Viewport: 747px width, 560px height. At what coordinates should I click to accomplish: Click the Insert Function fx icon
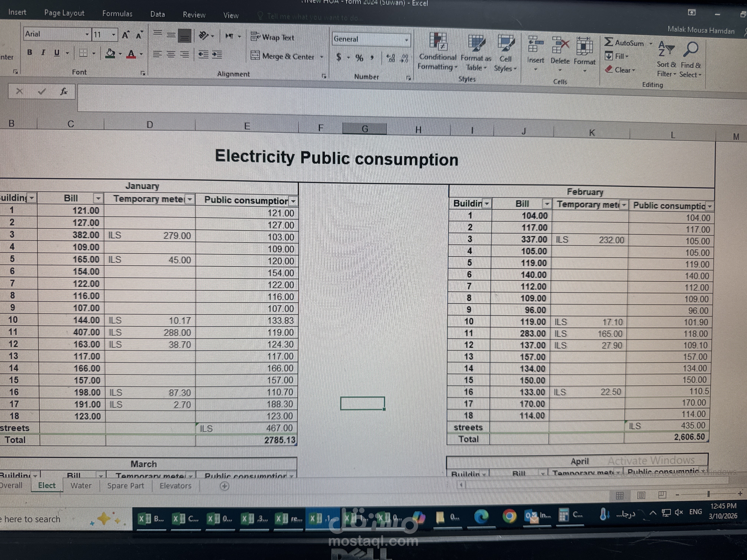64,91
